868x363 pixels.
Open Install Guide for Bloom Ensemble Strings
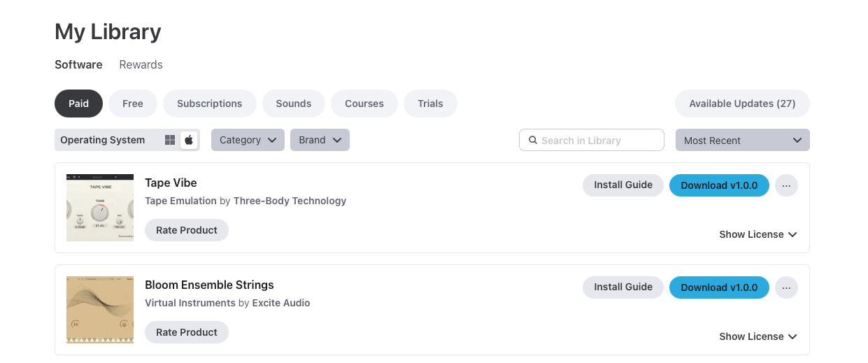(x=623, y=287)
